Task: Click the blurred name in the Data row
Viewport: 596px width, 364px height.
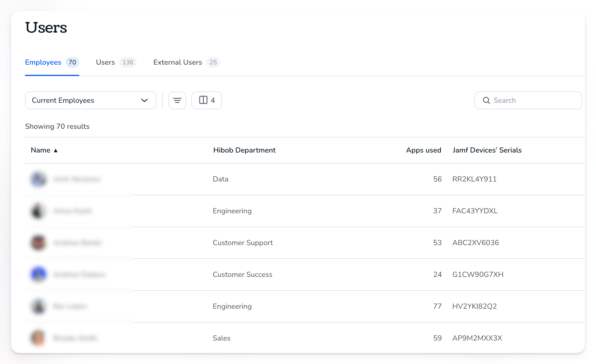Action: click(x=77, y=179)
